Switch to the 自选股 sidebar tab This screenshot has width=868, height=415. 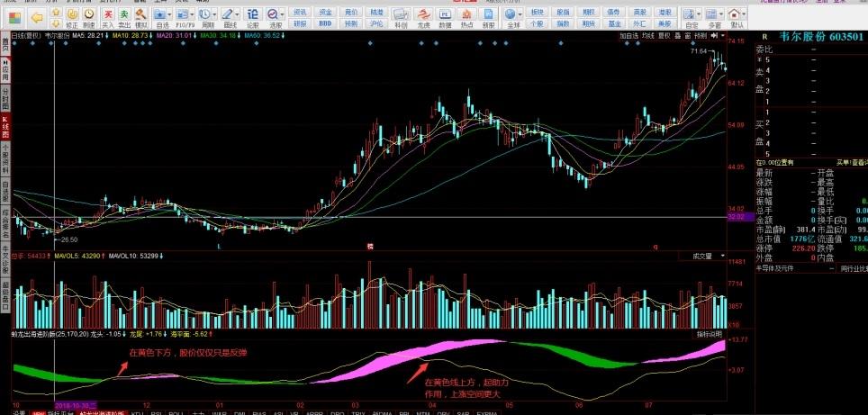click(5, 191)
